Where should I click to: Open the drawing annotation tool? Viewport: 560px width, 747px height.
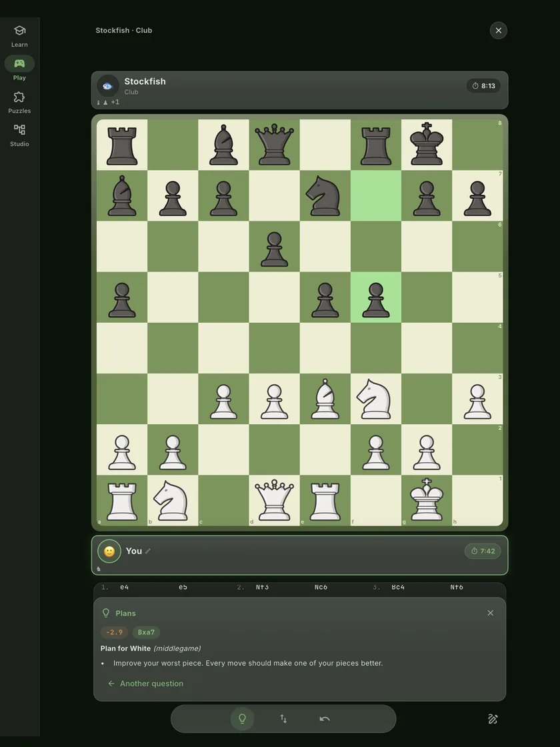493,719
